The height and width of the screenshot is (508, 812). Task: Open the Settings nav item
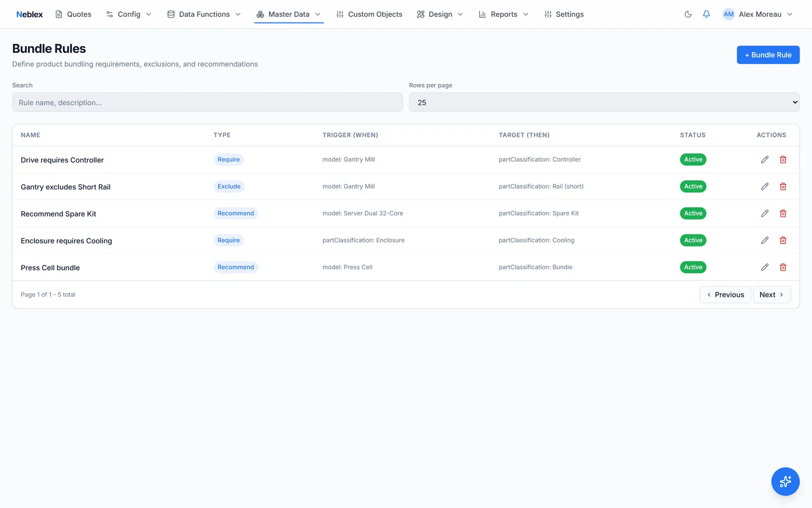564,14
